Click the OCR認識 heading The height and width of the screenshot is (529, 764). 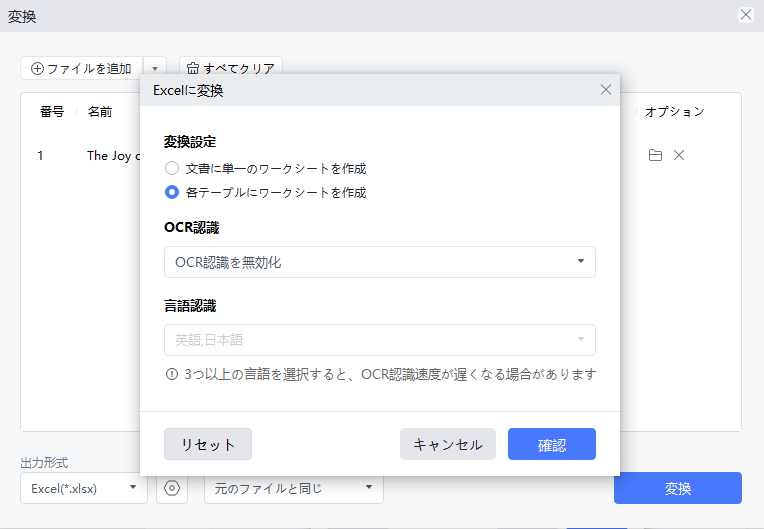[191, 227]
